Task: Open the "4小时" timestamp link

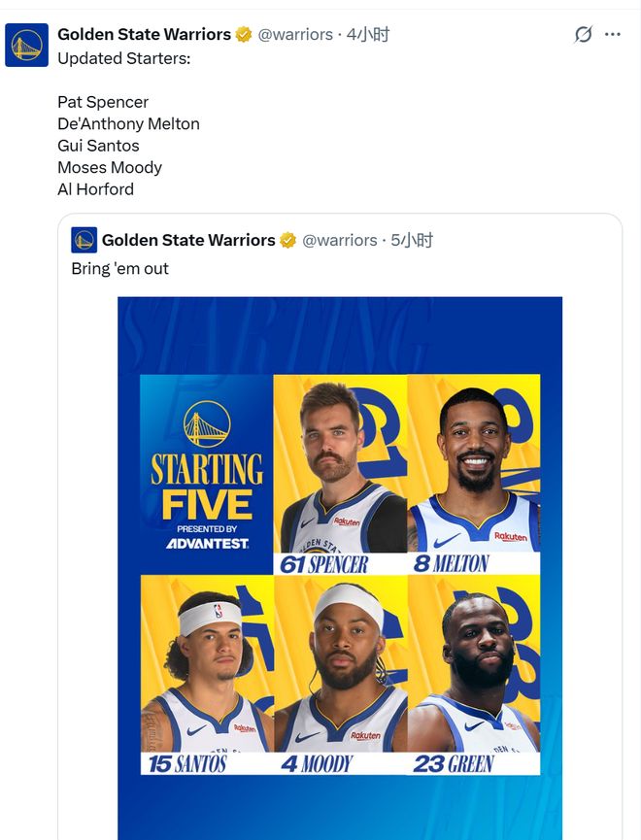Action: (368, 35)
